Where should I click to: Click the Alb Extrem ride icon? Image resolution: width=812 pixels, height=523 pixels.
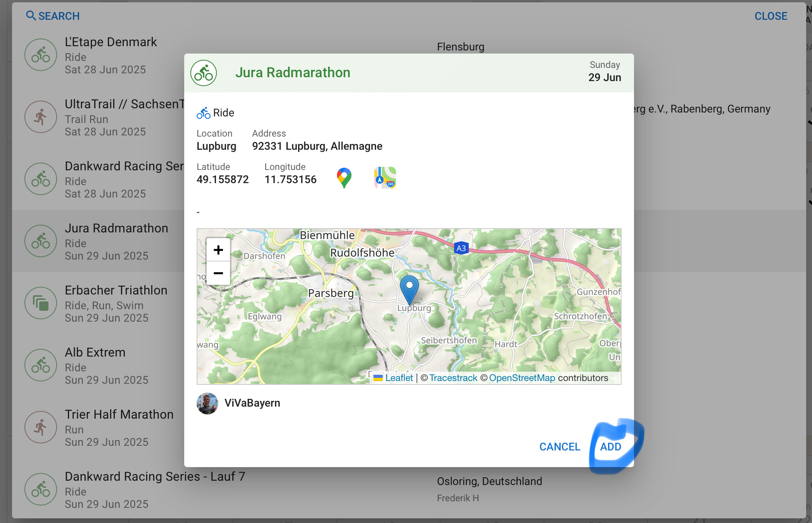(41, 365)
